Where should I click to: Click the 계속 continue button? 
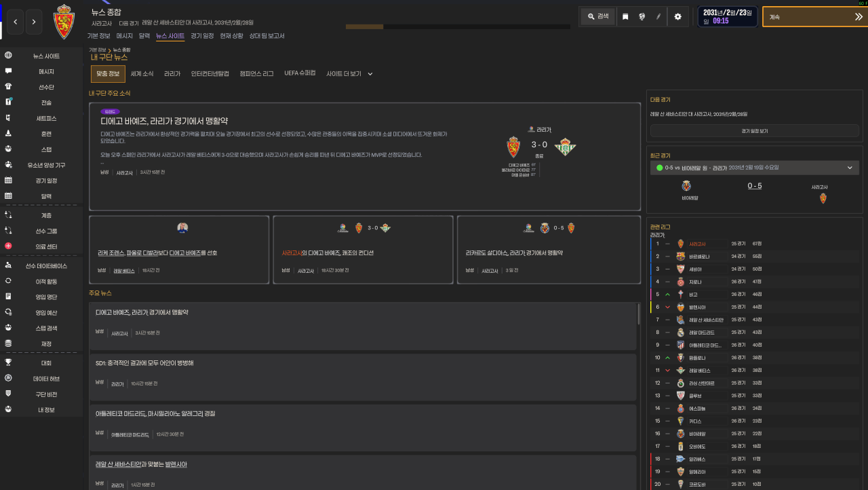coord(815,16)
